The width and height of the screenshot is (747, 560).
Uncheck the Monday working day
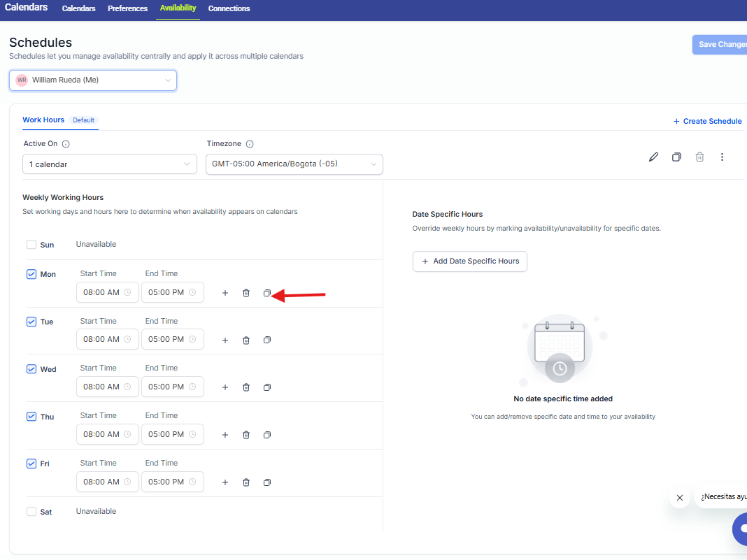click(31, 274)
